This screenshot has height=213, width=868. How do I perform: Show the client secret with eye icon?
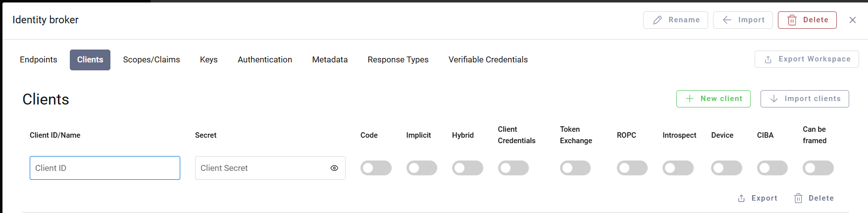click(334, 168)
